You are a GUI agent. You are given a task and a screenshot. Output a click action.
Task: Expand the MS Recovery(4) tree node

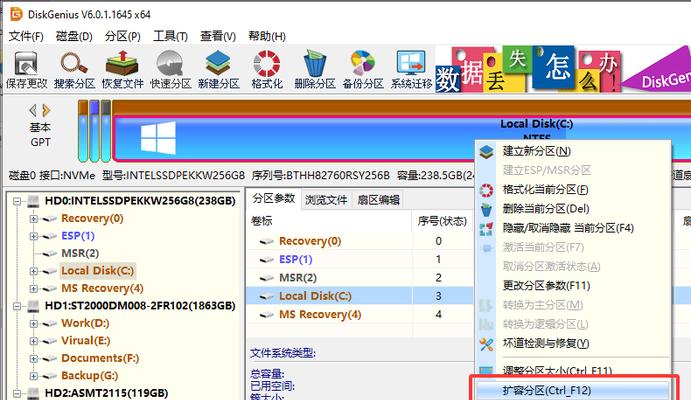click(x=33, y=289)
